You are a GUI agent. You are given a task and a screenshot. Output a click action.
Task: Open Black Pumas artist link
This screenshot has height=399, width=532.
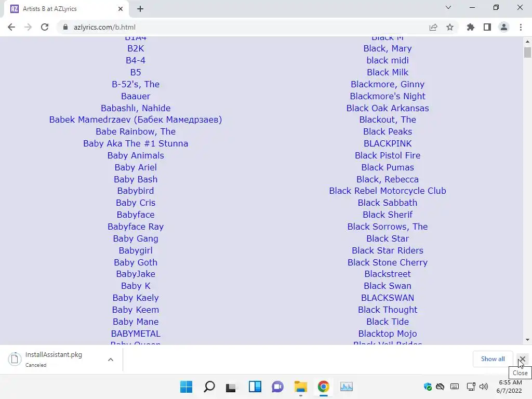[388, 167]
